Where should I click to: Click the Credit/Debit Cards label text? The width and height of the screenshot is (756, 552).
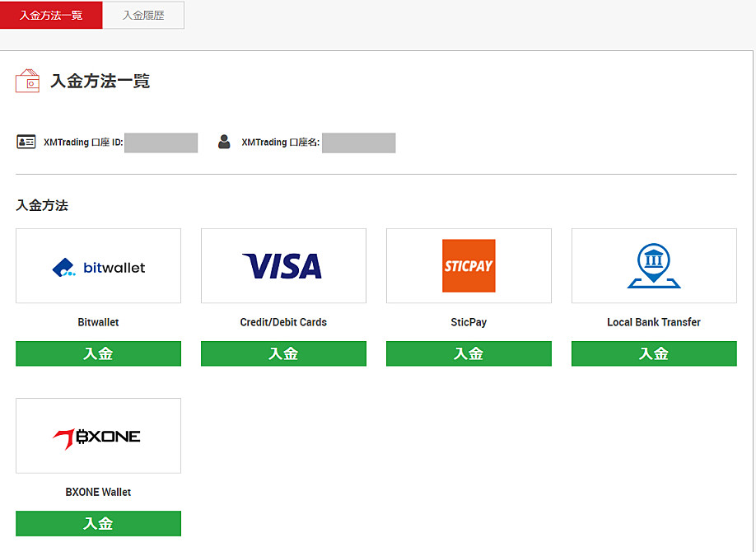283,322
